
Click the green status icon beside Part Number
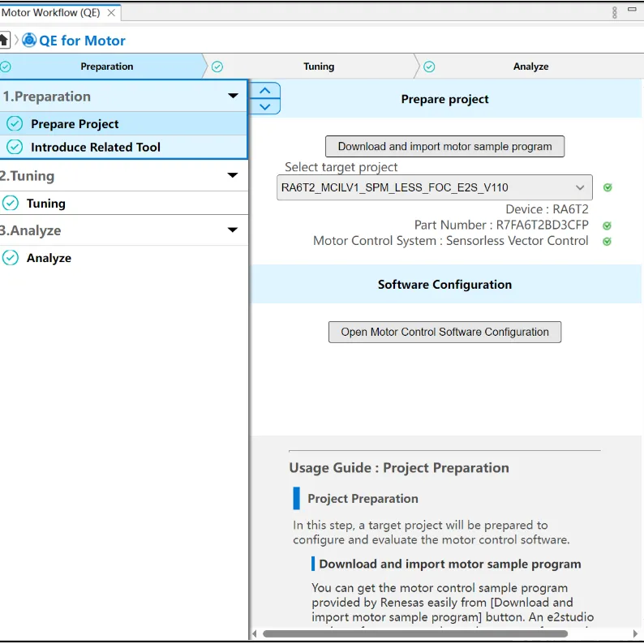point(607,225)
